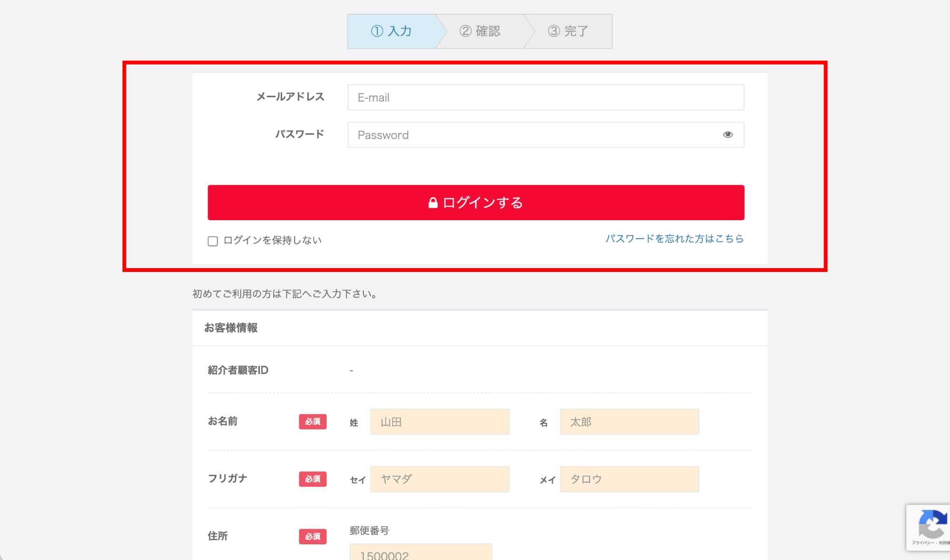The image size is (950, 560).
Task: Click the お客様情報 section header
Action: (x=231, y=327)
